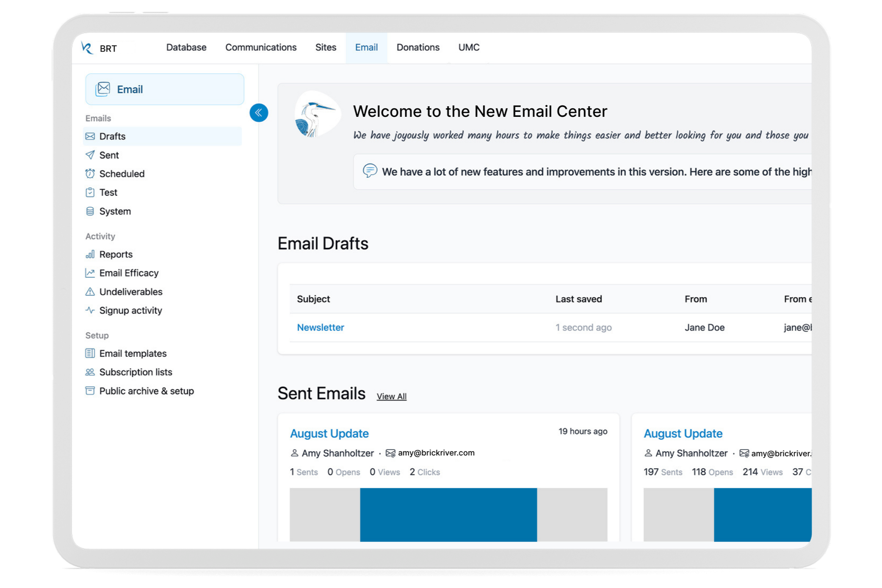Image resolution: width=882 pixels, height=588 pixels.
Task: Click the Sent paper plane icon
Action: coord(90,155)
